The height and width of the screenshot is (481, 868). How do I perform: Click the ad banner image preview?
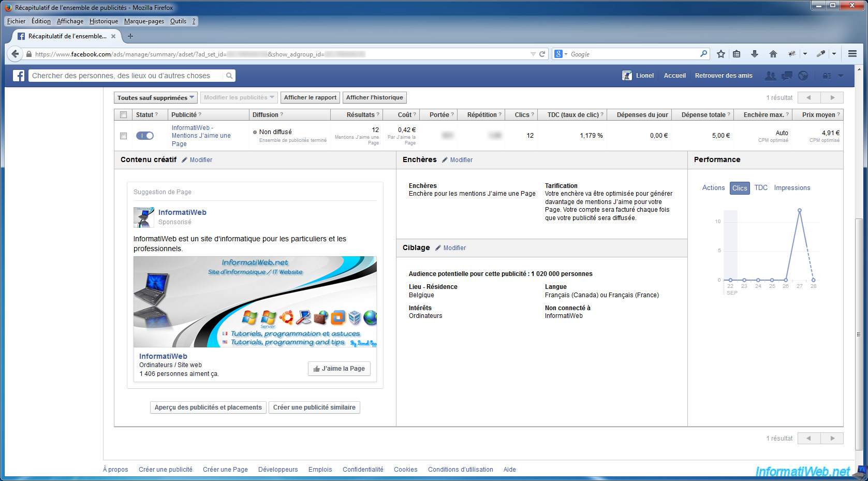point(255,302)
